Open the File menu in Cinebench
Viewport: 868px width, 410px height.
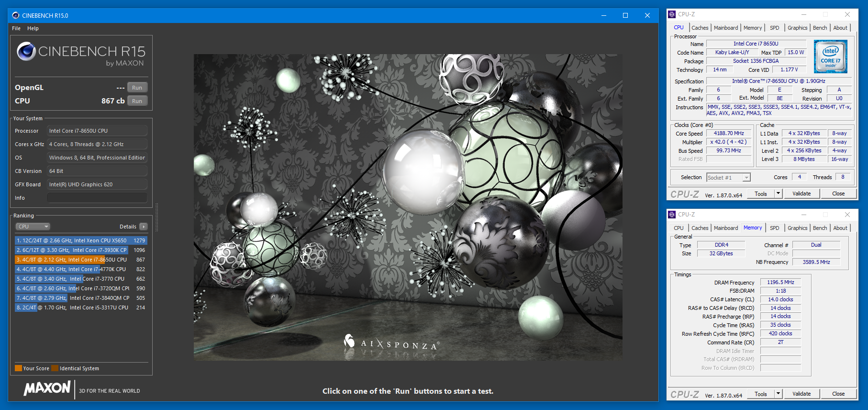(16, 28)
